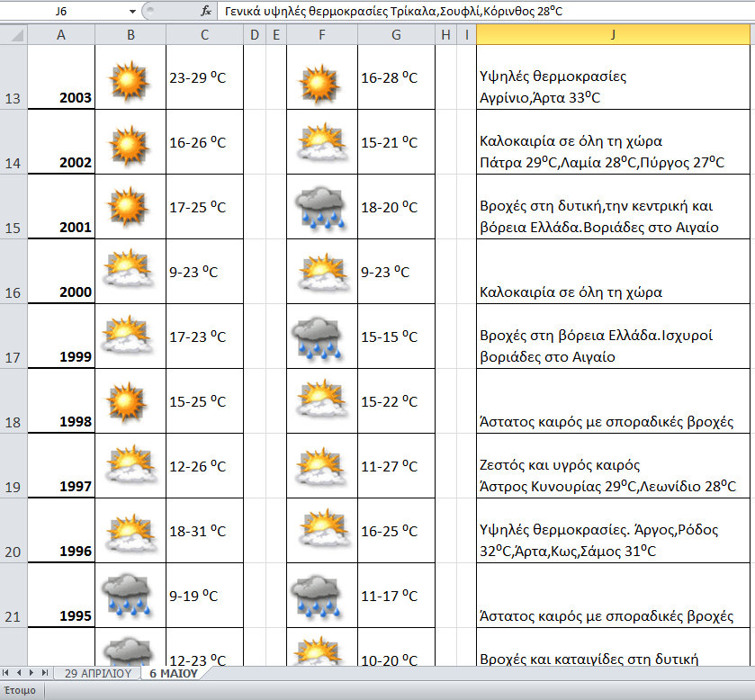This screenshot has width=755, height=700.
Task: Select the rain cloud icon in row 1995 column B
Action: (130, 596)
